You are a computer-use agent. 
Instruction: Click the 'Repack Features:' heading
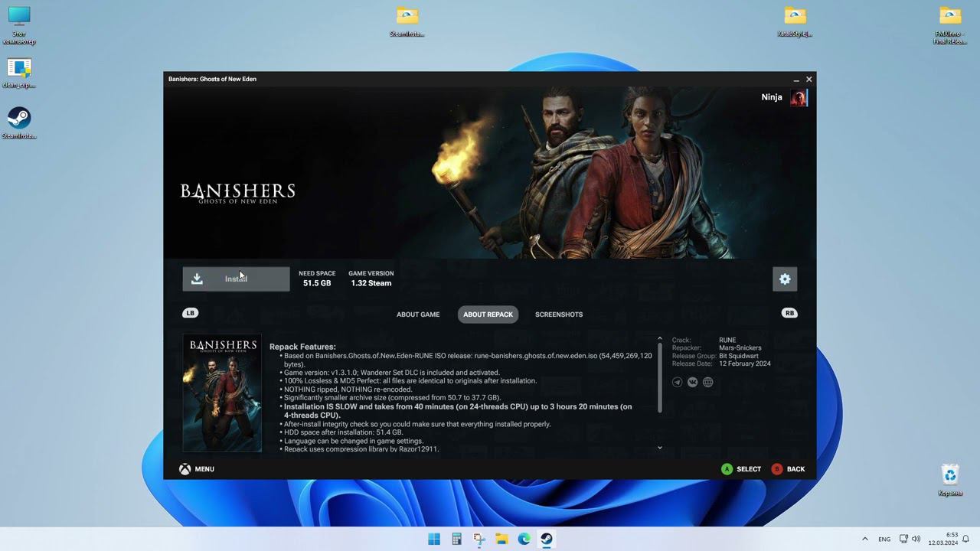tap(302, 347)
